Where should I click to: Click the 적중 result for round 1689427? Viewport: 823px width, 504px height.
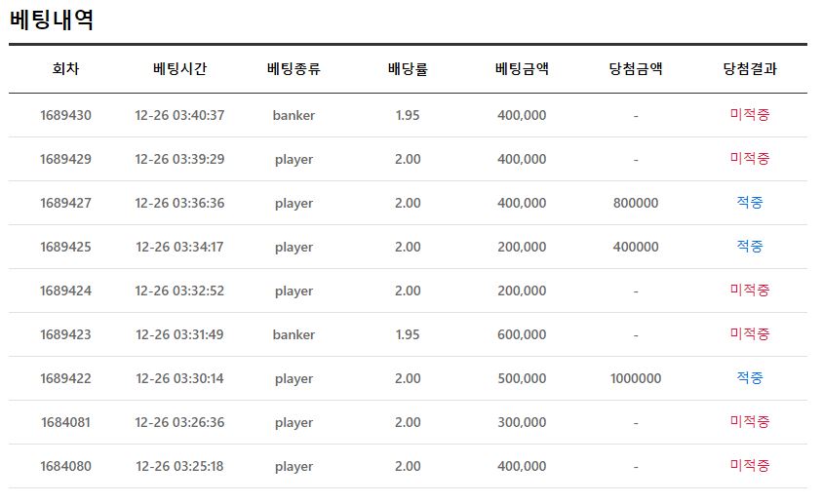tap(750, 203)
